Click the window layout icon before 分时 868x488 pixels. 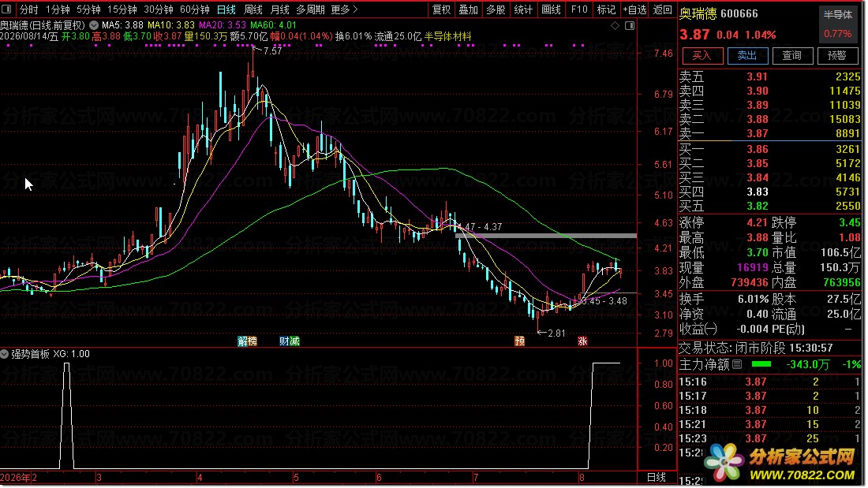(6, 9)
